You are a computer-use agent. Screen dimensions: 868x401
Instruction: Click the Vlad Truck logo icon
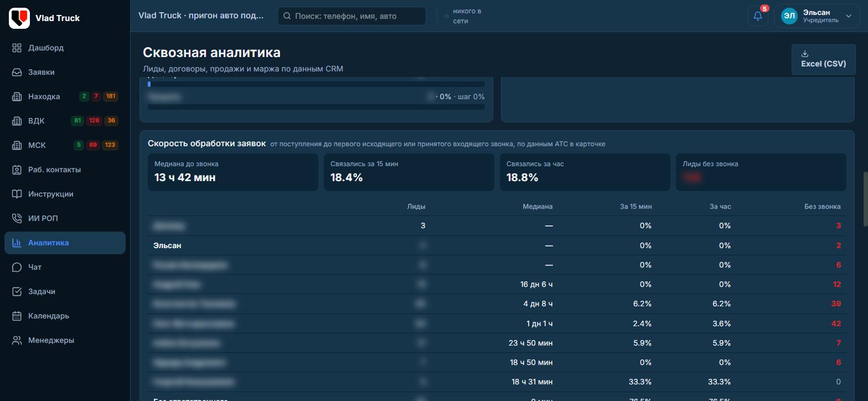coord(19,18)
